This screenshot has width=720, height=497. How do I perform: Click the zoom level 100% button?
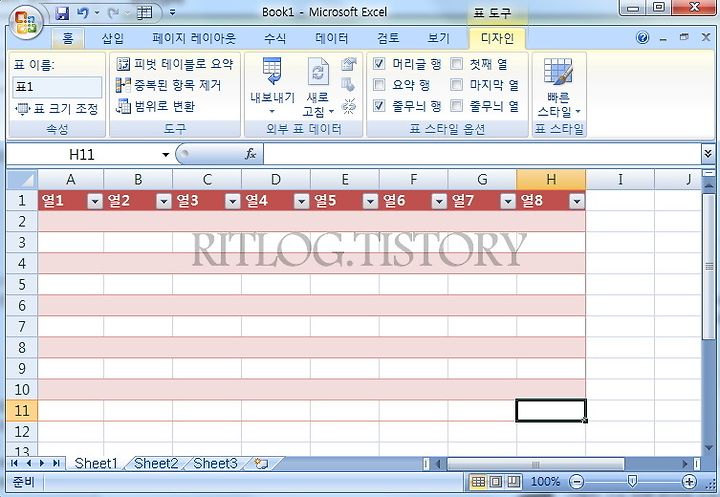[x=545, y=482]
